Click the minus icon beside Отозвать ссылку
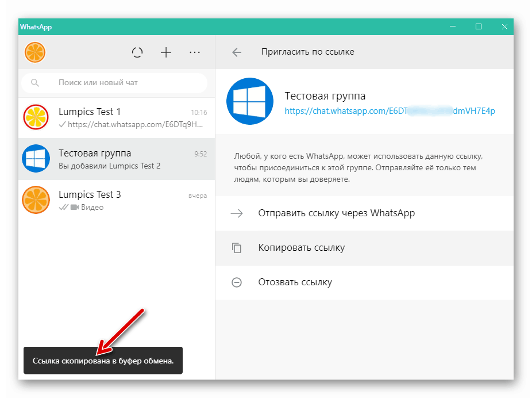The image size is (532, 398). [237, 282]
